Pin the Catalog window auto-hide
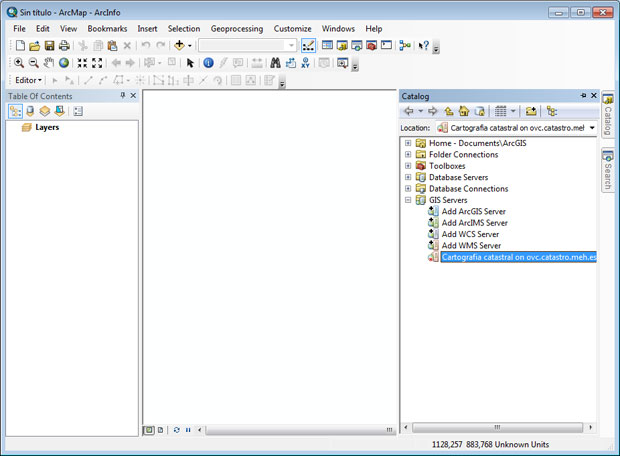The image size is (620, 456). point(583,96)
